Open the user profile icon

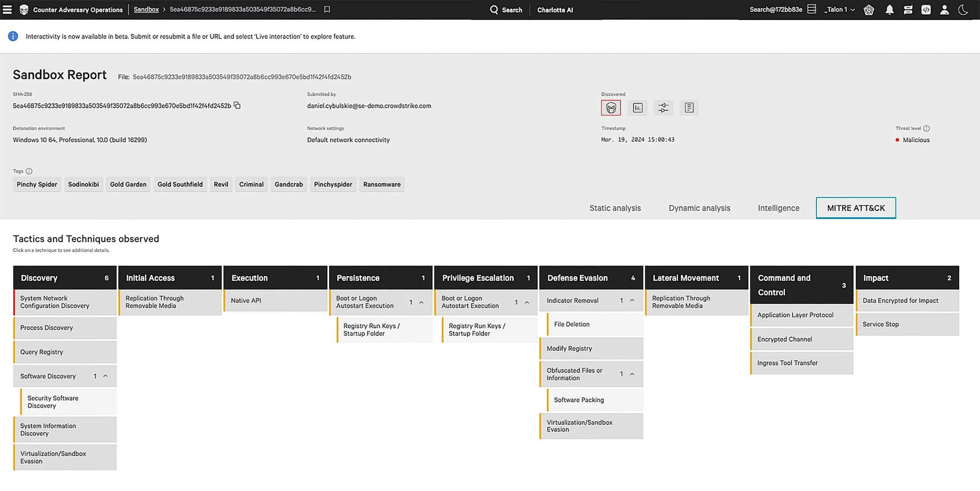click(944, 10)
